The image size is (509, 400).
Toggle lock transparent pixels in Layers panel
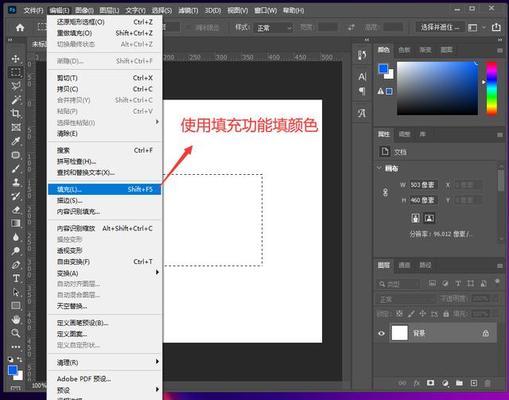coord(399,314)
